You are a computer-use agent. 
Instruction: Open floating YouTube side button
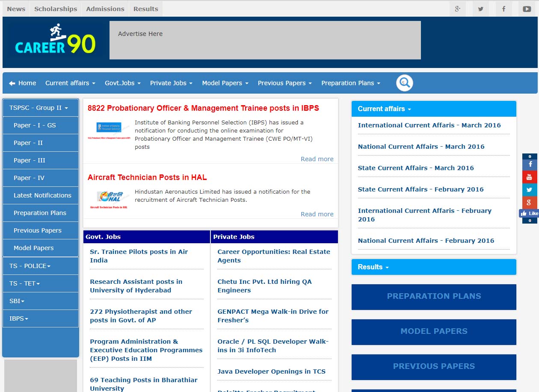click(530, 177)
